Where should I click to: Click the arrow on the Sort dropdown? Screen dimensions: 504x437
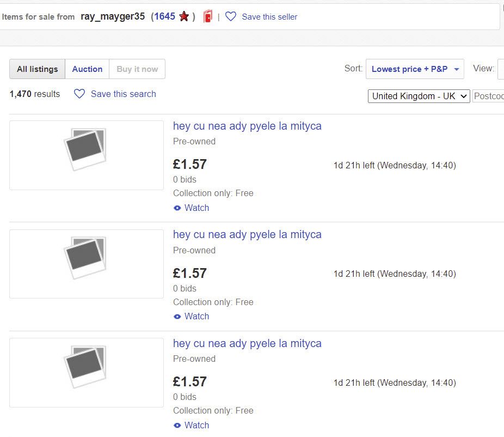(x=457, y=69)
